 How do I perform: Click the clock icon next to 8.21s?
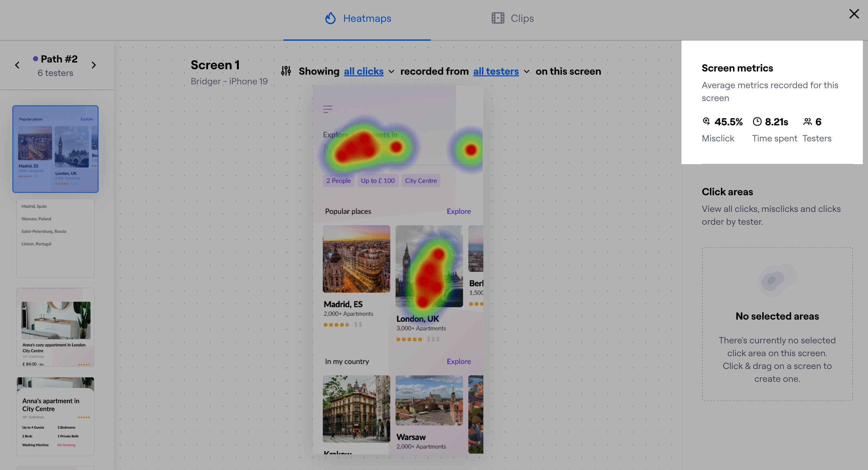pos(757,121)
